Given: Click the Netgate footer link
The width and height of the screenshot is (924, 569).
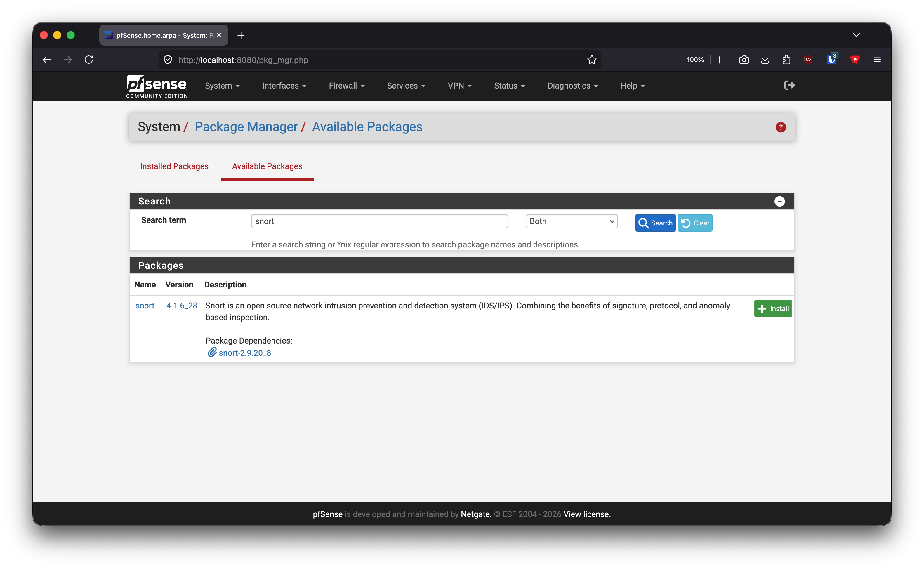Looking at the screenshot, I should [476, 514].
